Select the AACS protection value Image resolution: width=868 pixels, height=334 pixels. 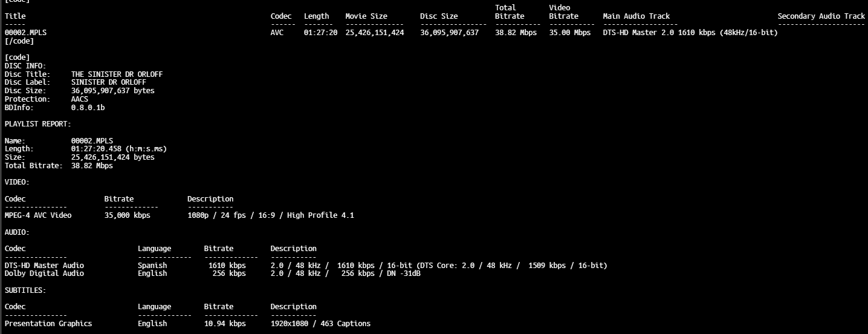(x=79, y=99)
